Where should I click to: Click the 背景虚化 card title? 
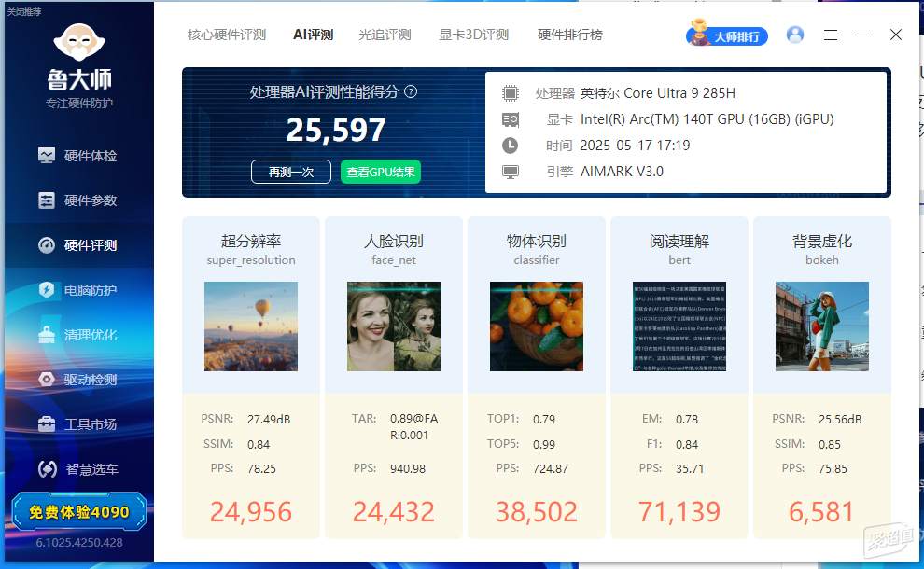(x=822, y=241)
